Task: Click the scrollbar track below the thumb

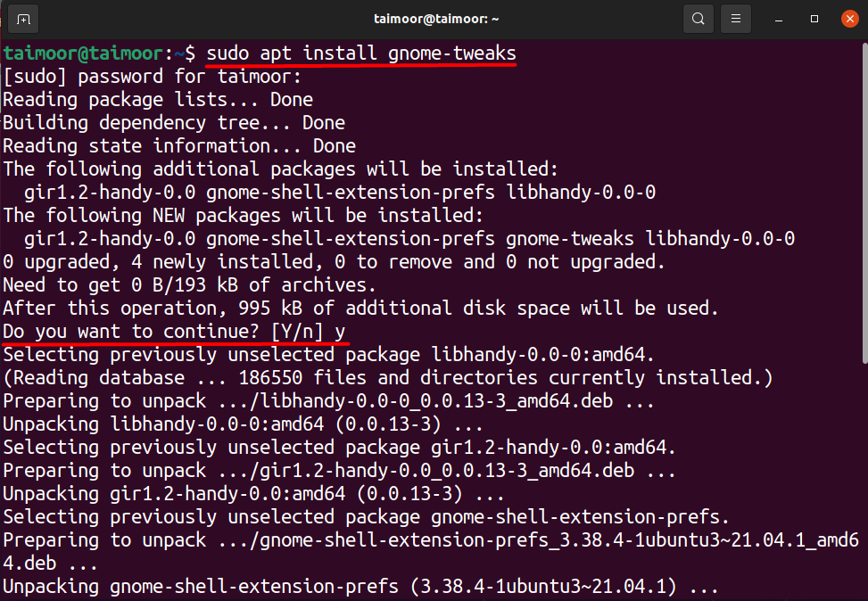Action: pyautogui.click(x=864, y=482)
